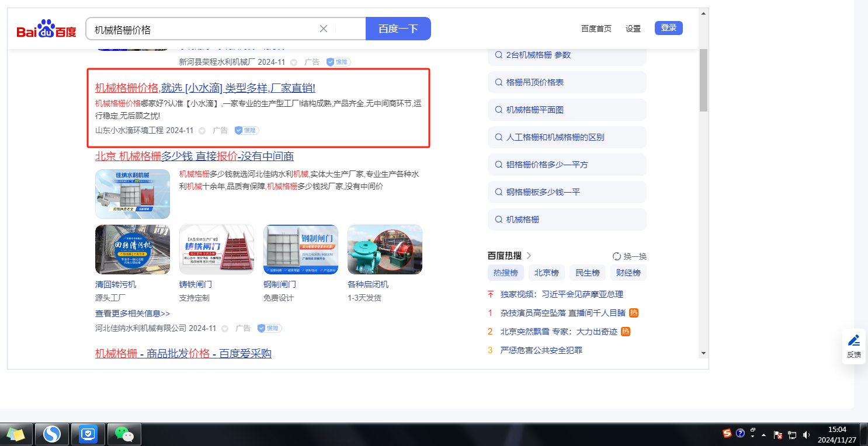Click 保障 badge next to 河北佳纳水利机械有限公司
The image size is (868, 446).
[269, 329]
